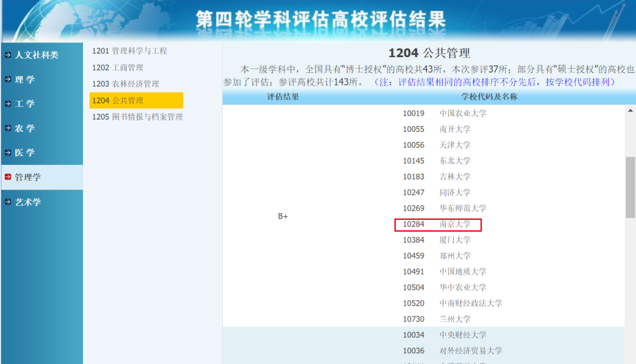Click the 10504 华中农业大学 row
The width and height of the screenshot is (636, 364).
444,287
